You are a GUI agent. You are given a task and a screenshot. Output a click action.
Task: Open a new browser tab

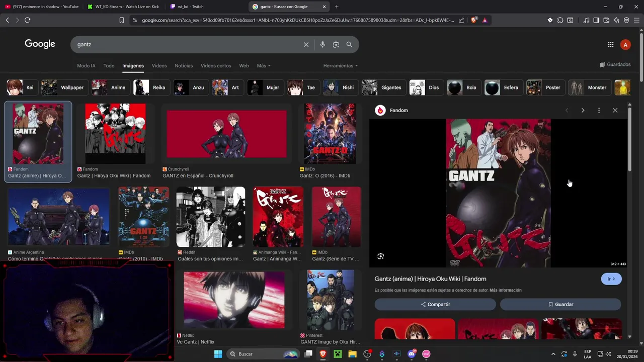coord(337,7)
